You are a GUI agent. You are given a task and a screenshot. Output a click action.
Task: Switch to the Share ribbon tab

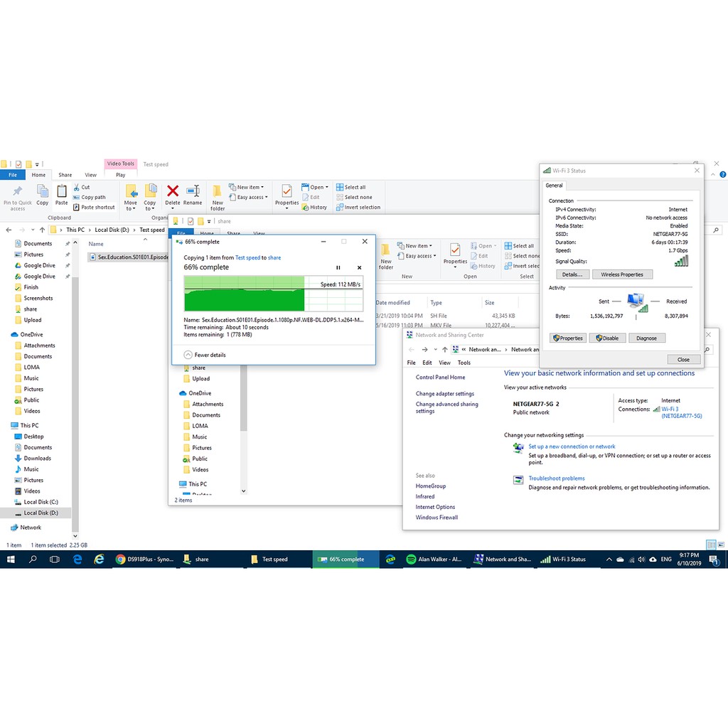pos(65,175)
